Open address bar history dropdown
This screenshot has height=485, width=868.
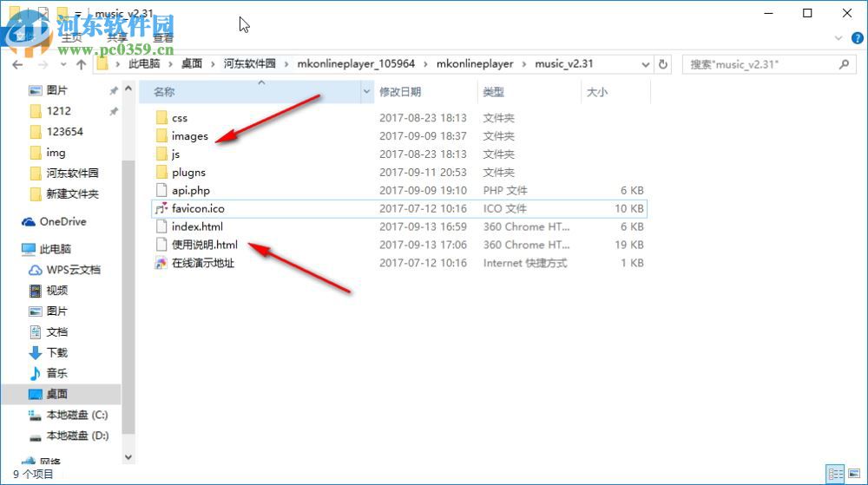pyautogui.click(x=645, y=65)
